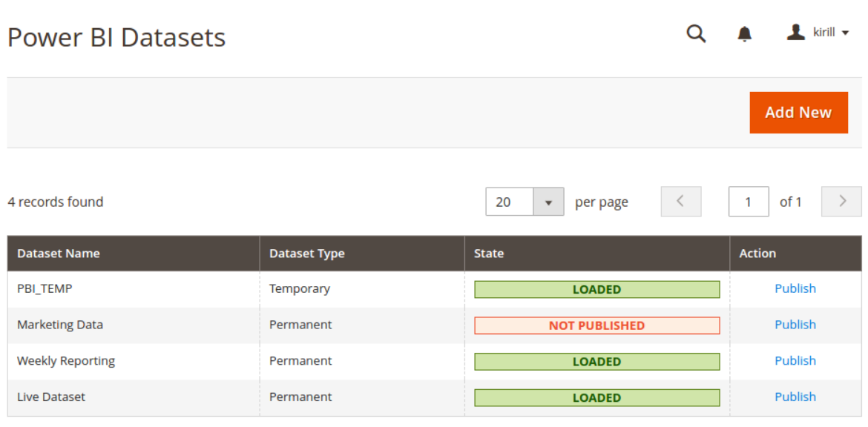
Task: Go to the previous page arrow
Action: 680,202
